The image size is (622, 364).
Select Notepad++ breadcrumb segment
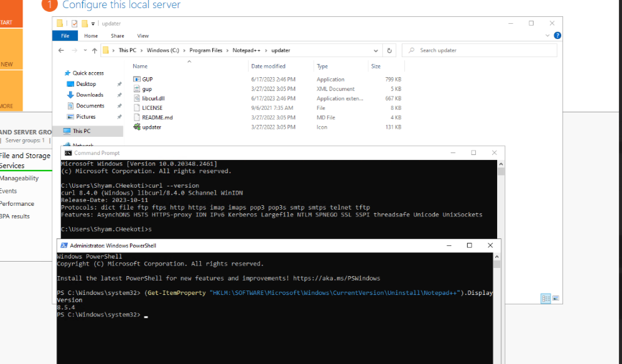click(x=246, y=50)
